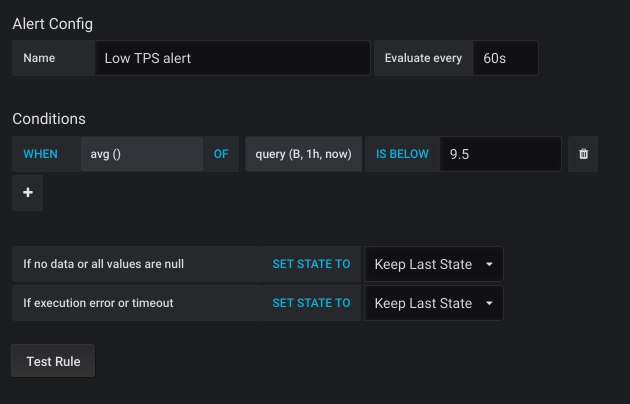The width and height of the screenshot is (630, 404).
Task: Click the caret arrow on the error state selector
Action: point(489,303)
